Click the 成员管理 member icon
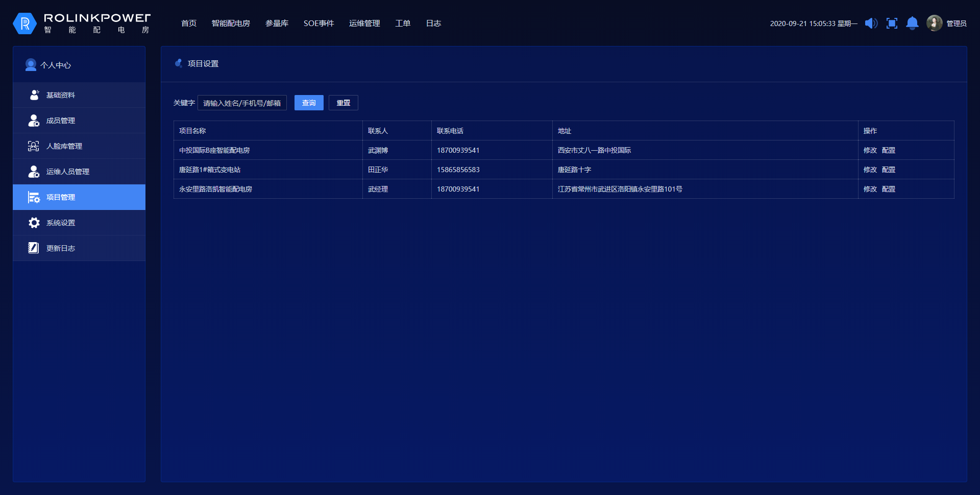The height and width of the screenshot is (495, 980). 34,121
